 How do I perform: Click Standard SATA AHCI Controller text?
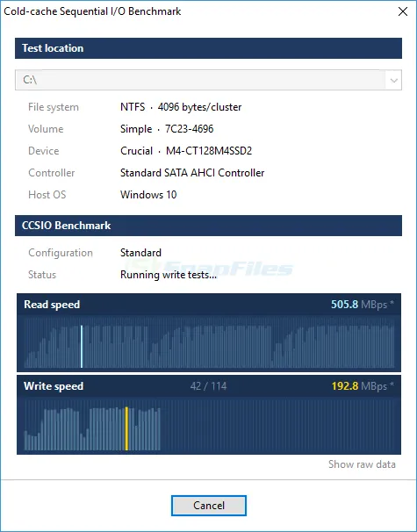point(192,173)
